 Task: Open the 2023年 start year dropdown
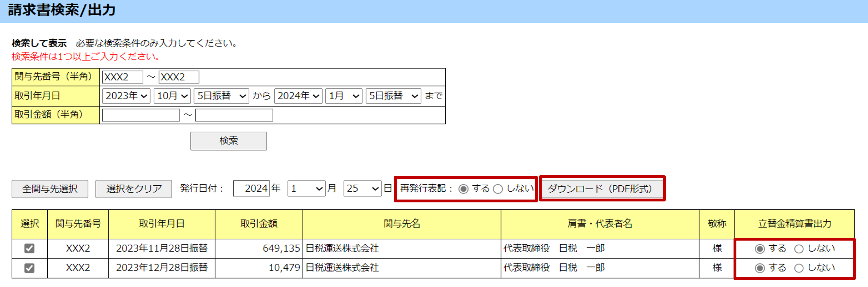(126, 96)
